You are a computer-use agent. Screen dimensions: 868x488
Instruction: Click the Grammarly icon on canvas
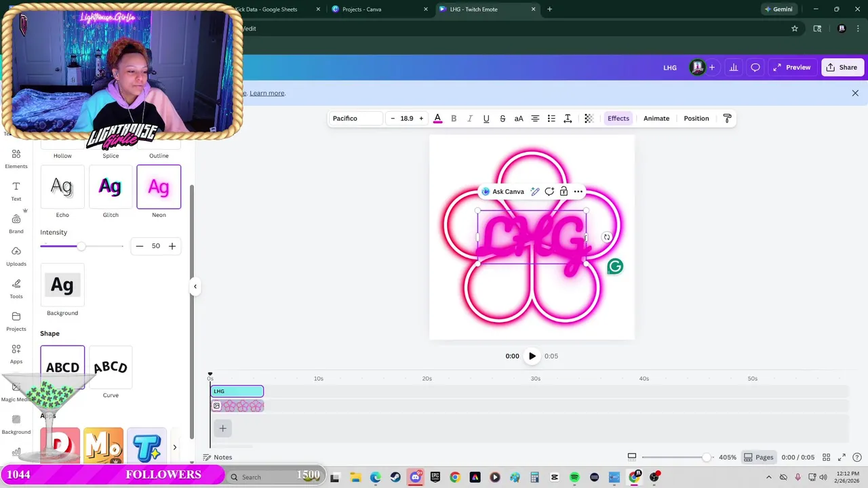[x=615, y=266]
